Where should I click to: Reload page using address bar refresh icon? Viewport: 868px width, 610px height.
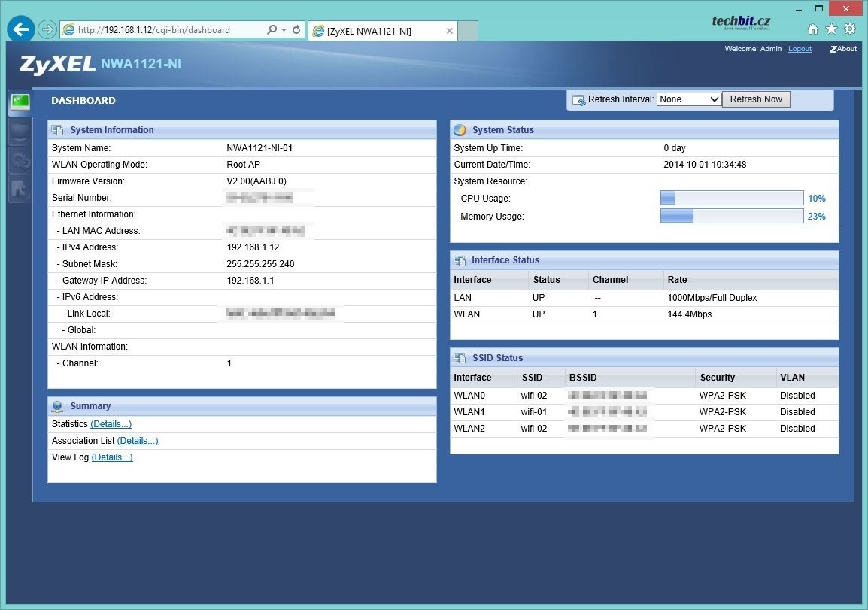pos(296,30)
